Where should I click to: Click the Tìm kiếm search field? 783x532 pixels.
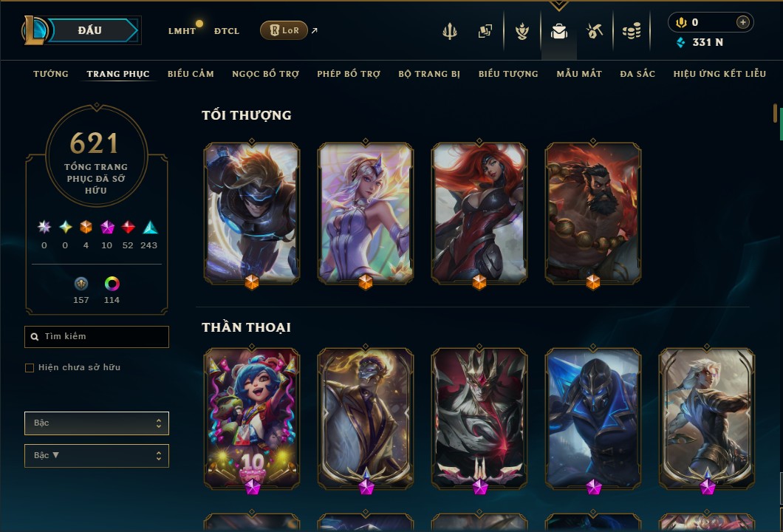(x=97, y=337)
